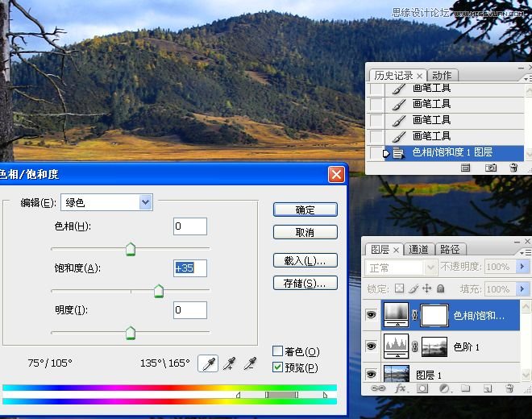
Task: Select 色相/饱和度 1 图层 history state
Action: 455,152
